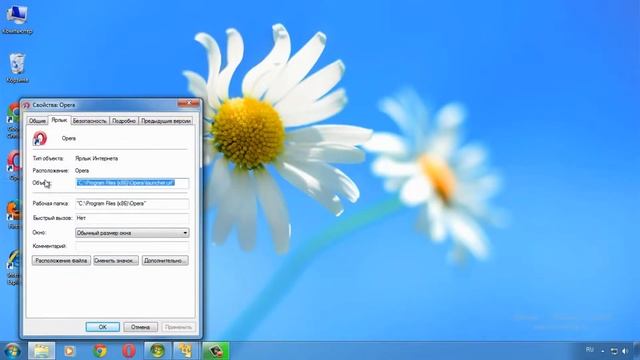Switch to the Ярлык tab
The image size is (640, 360).
point(59,120)
